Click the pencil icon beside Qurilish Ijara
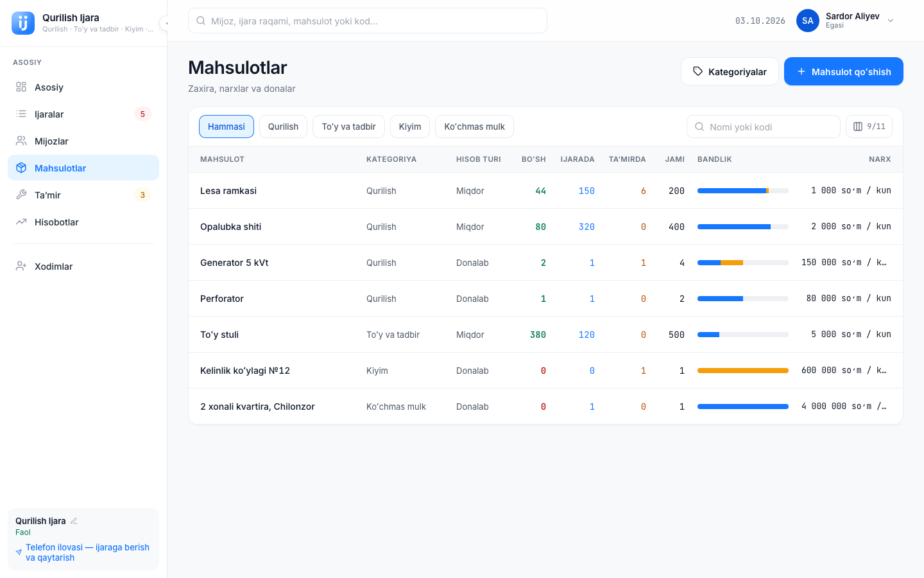Viewport: 924px width, 578px height. (x=74, y=521)
